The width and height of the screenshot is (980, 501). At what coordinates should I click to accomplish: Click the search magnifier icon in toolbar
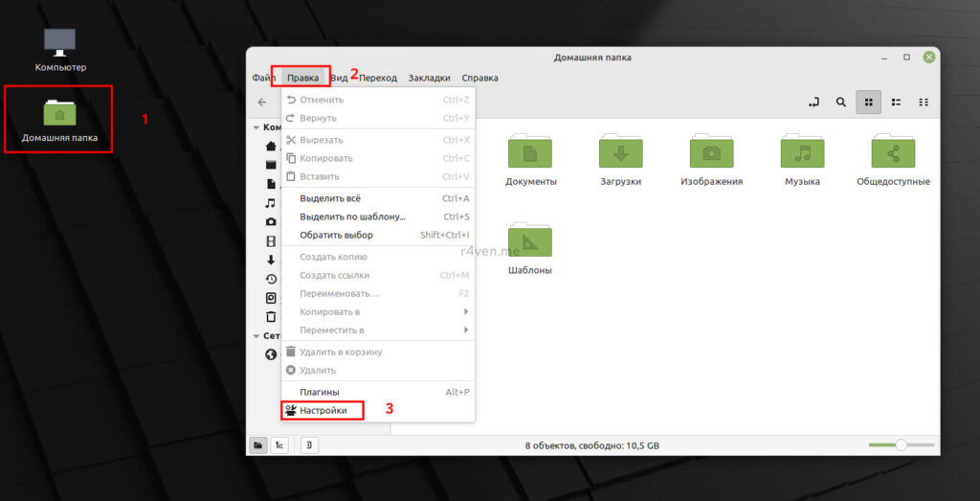pos(840,102)
